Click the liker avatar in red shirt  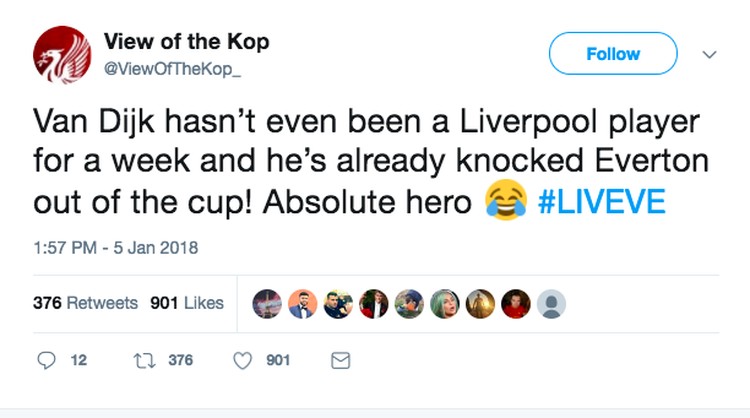point(515,304)
